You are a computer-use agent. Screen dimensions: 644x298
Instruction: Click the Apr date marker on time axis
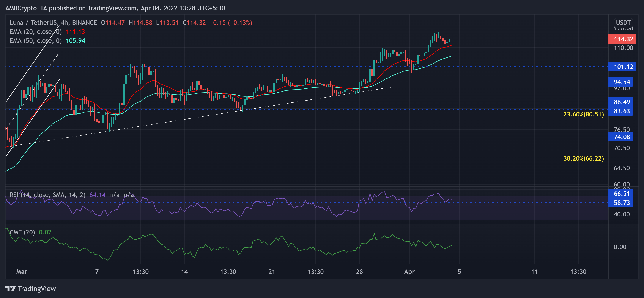(409, 272)
